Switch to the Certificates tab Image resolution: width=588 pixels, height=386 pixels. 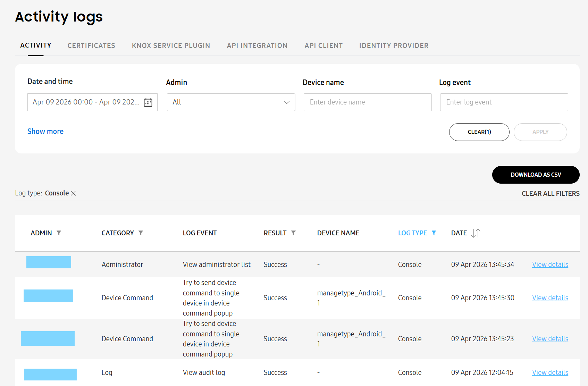click(x=91, y=45)
